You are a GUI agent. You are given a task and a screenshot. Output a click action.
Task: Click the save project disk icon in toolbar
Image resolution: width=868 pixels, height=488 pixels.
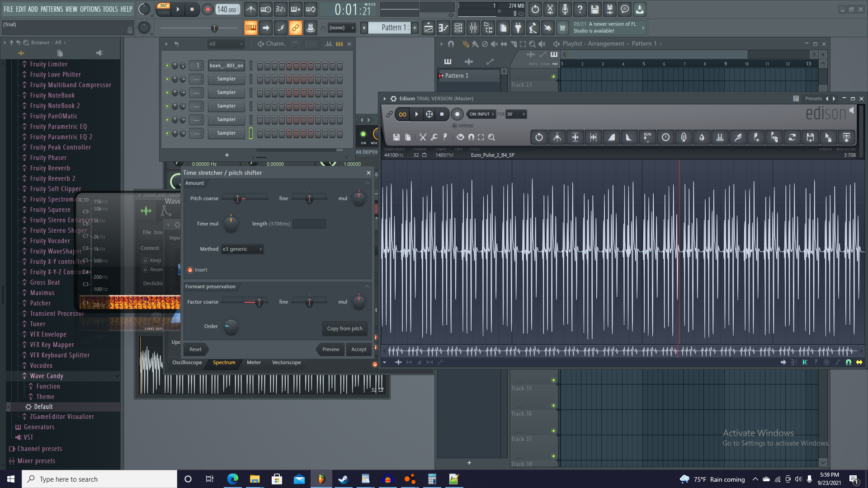(x=595, y=9)
